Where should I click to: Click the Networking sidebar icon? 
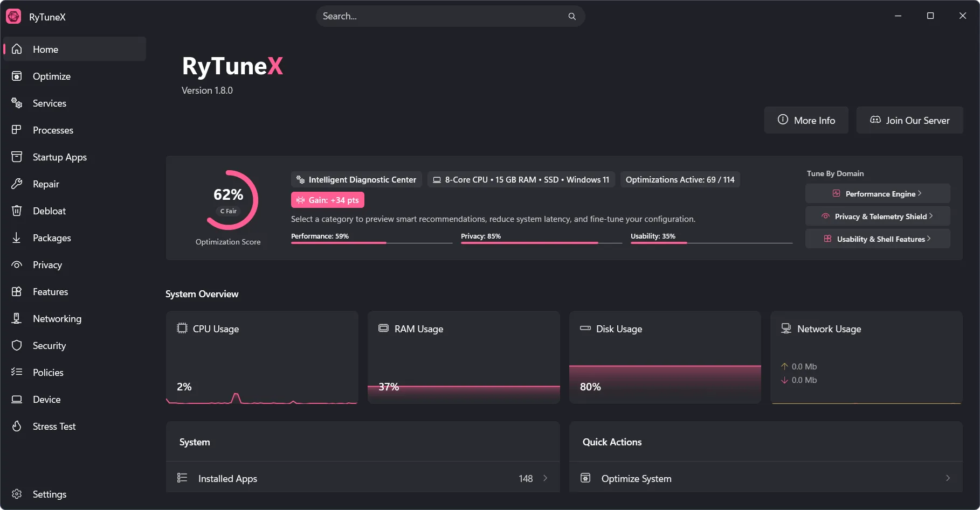pos(17,318)
